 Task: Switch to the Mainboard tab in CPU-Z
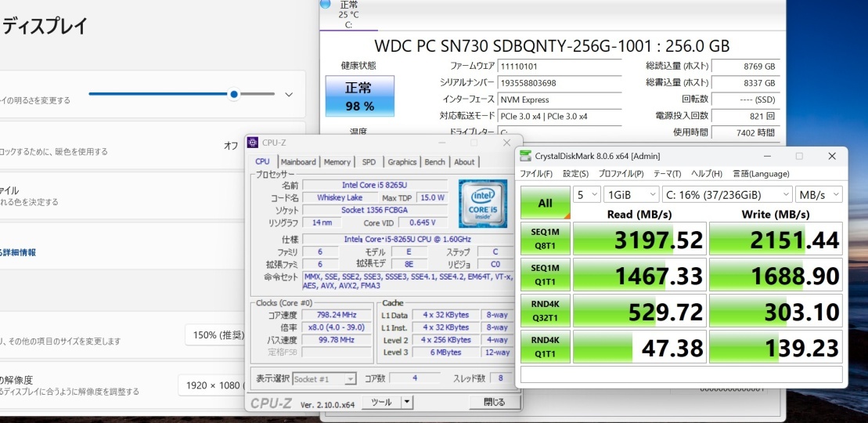[298, 162]
